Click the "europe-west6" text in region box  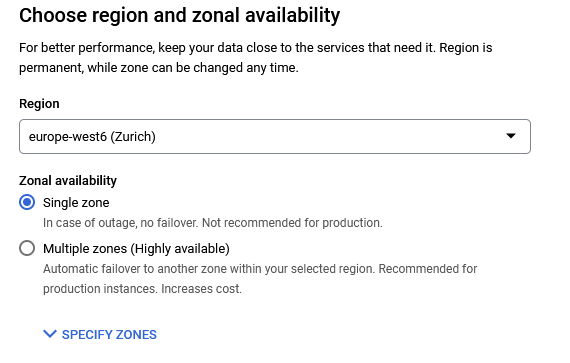tap(68, 137)
